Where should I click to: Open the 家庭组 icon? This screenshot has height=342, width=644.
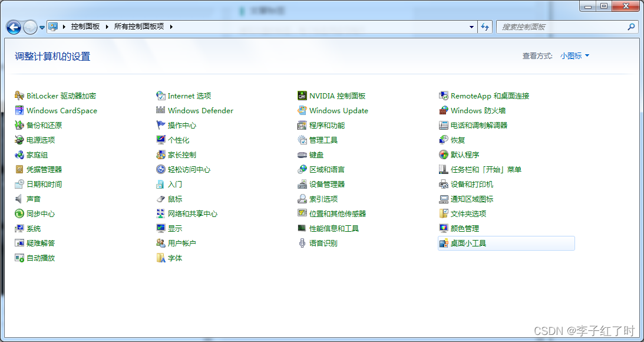19,155
